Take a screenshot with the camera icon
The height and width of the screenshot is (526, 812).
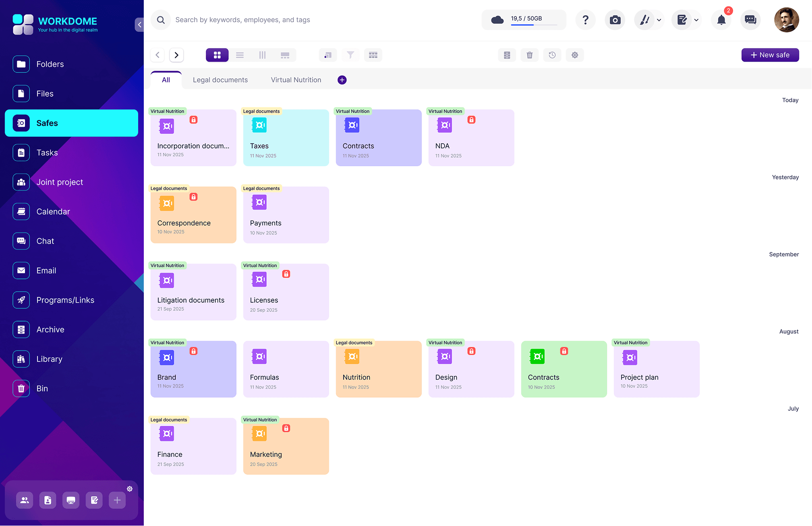pos(615,20)
